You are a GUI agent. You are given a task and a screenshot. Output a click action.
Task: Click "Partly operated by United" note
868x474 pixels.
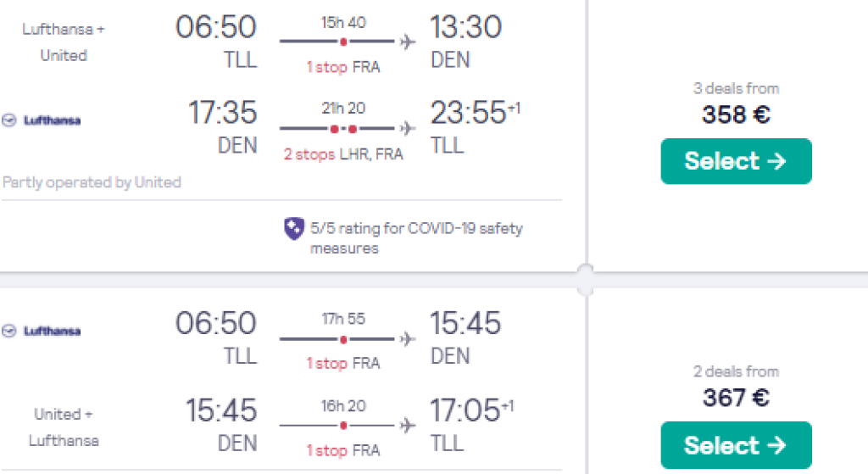[92, 182]
